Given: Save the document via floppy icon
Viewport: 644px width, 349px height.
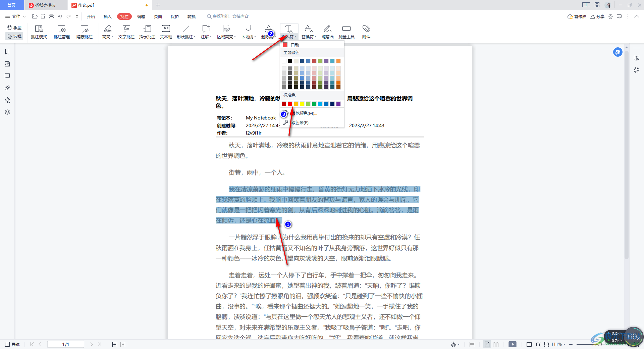Looking at the screenshot, I should [43, 16].
